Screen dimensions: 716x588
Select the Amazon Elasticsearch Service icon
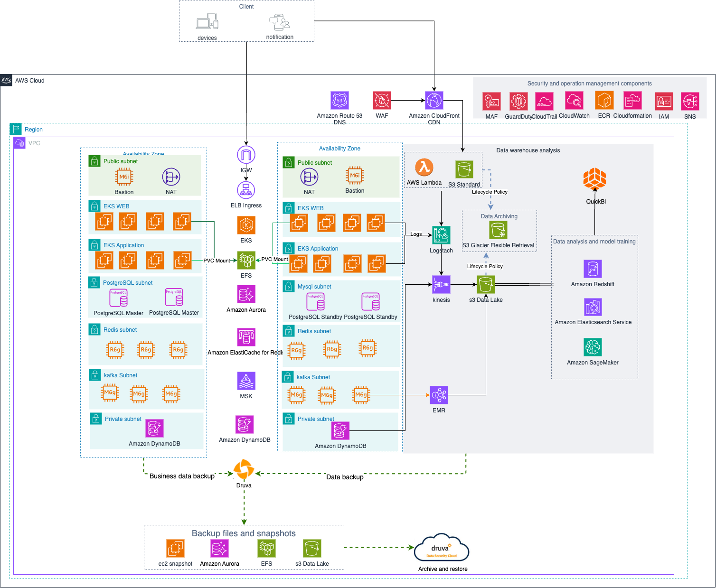[x=593, y=307]
